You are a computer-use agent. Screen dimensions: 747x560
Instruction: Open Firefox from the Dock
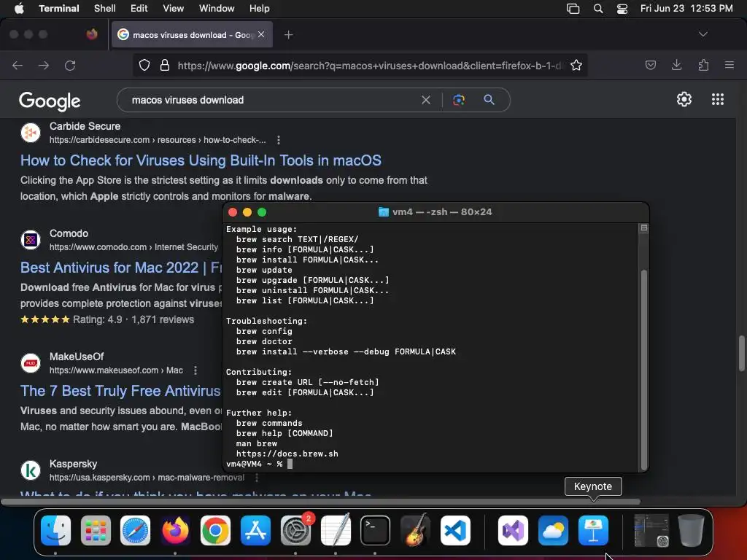click(175, 530)
